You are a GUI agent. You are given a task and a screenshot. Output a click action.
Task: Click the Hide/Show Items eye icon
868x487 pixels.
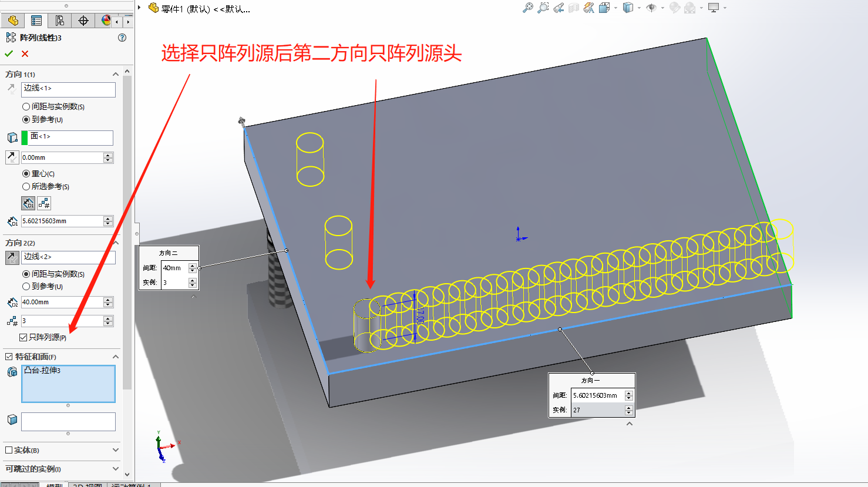click(651, 8)
